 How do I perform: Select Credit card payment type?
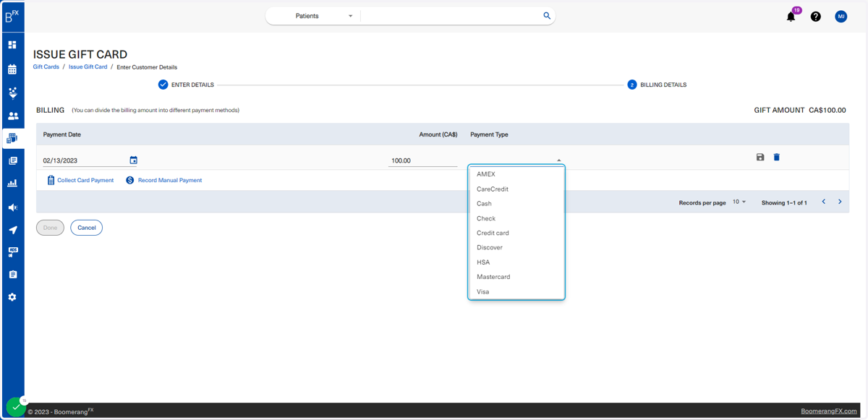[x=516, y=233]
